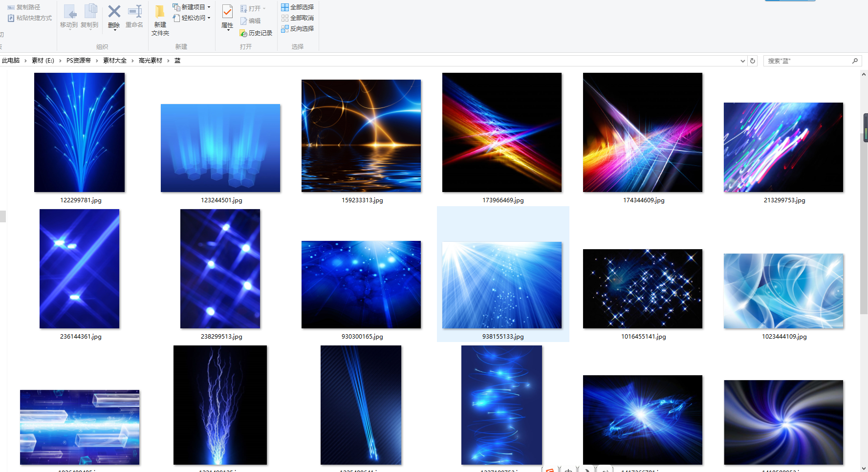Click the 复制路径 (copy path) button

pos(24,7)
